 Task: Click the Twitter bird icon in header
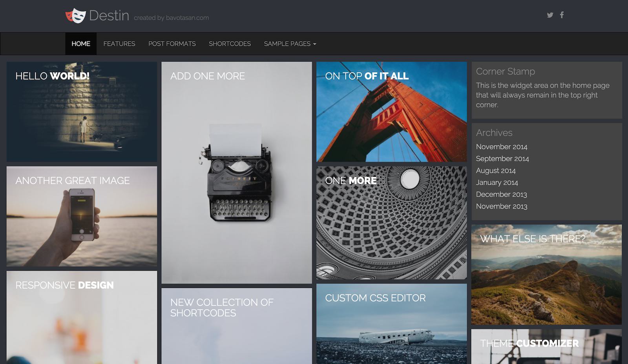click(x=550, y=15)
